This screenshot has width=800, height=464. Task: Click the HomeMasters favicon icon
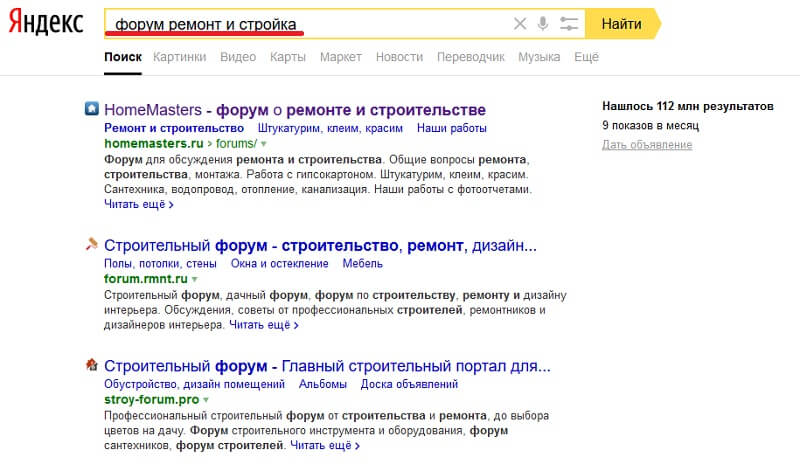[x=91, y=108]
